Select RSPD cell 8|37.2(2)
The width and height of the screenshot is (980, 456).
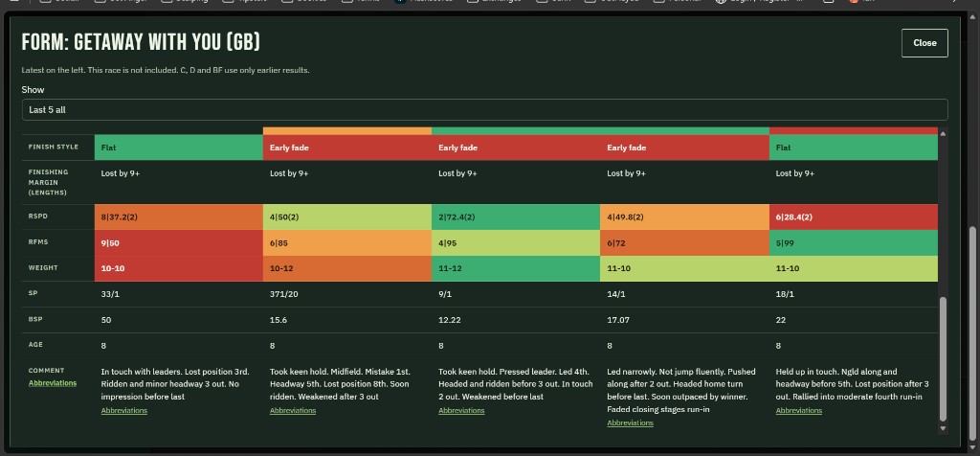pos(179,217)
